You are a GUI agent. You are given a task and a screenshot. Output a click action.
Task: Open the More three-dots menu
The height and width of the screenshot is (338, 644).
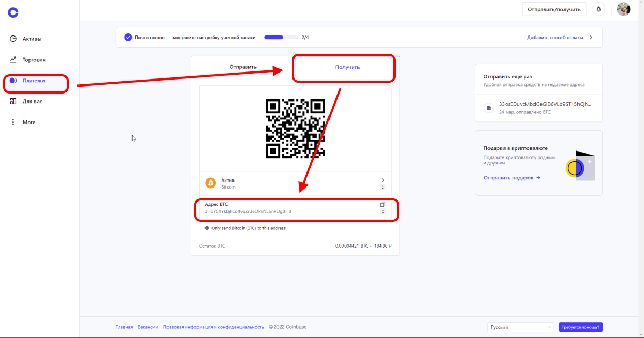(x=13, y=122)
